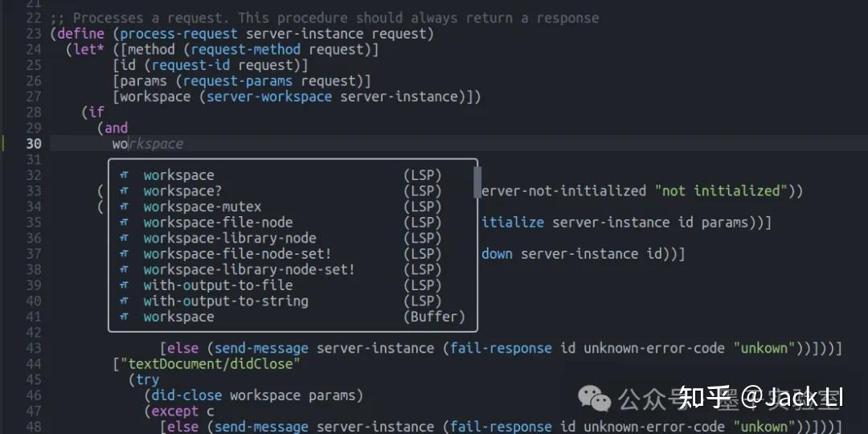Click "server-instance id" on line 37
The height and width of the screenshot is (434, 868).
tap(592, 254)
